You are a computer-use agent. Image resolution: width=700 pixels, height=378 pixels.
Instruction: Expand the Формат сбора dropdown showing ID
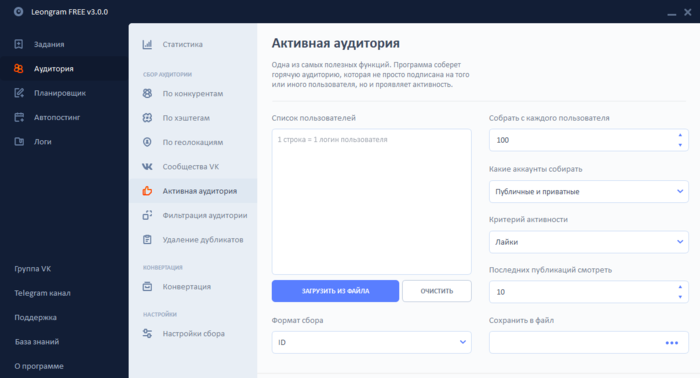click(371, 342)
